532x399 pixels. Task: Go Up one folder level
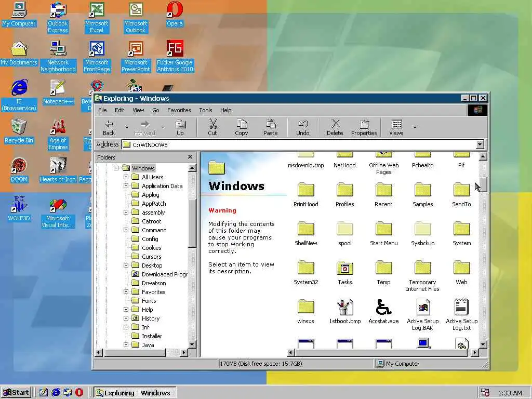click(x=180, y=127)
